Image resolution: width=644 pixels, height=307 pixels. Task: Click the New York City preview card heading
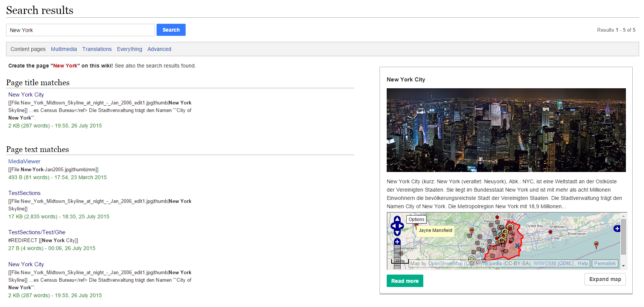pos(406,80)
